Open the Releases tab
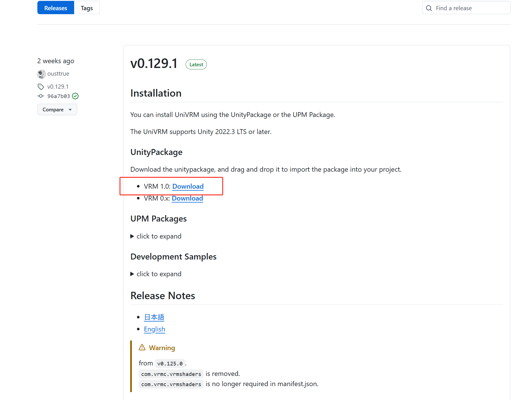532x400 pixels. point(55,8)
